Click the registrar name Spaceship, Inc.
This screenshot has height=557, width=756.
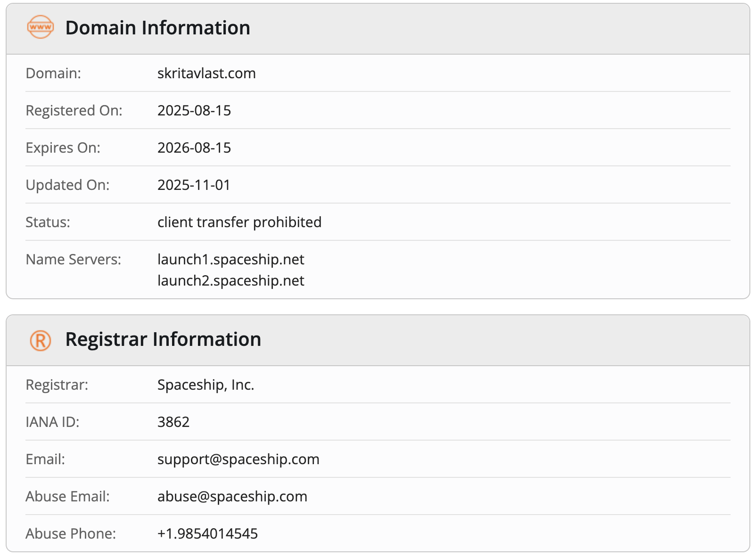[x=205, y=385]
